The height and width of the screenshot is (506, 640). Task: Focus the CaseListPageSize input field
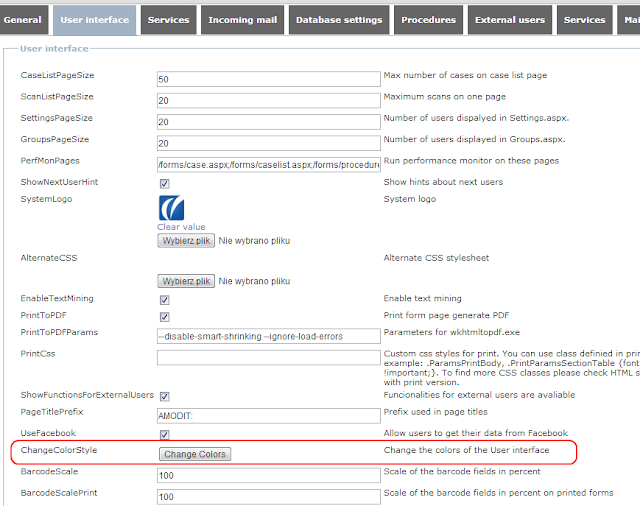(269, 79)
